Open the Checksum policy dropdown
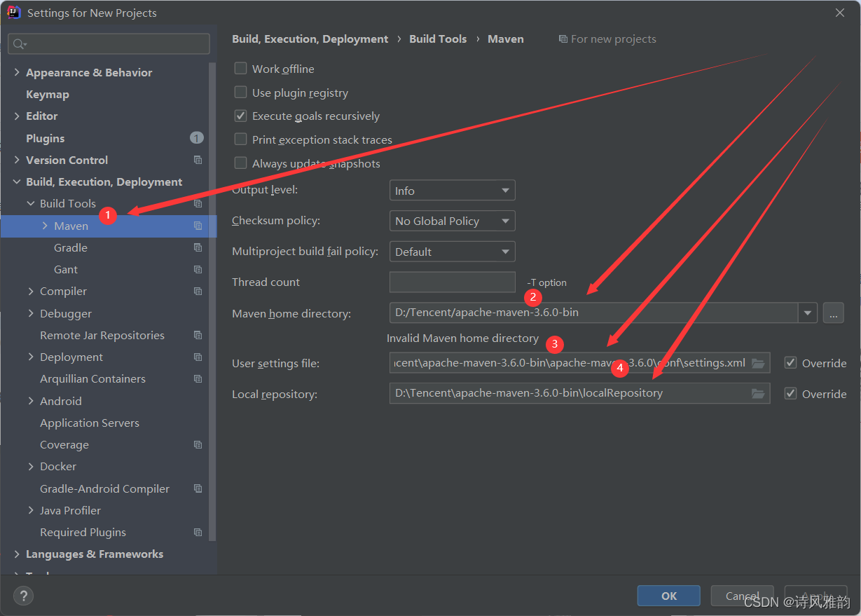 pyautogui.click(x=452, y=221)
